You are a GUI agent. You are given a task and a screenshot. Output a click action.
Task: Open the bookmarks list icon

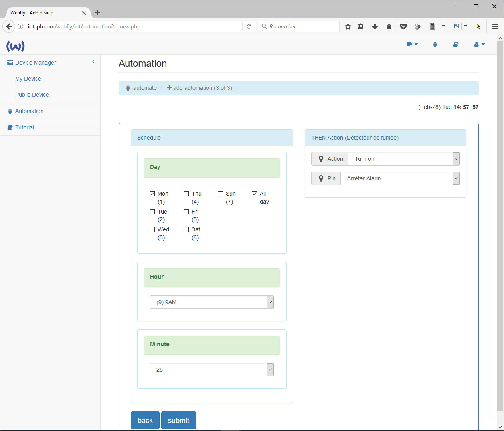360,26
